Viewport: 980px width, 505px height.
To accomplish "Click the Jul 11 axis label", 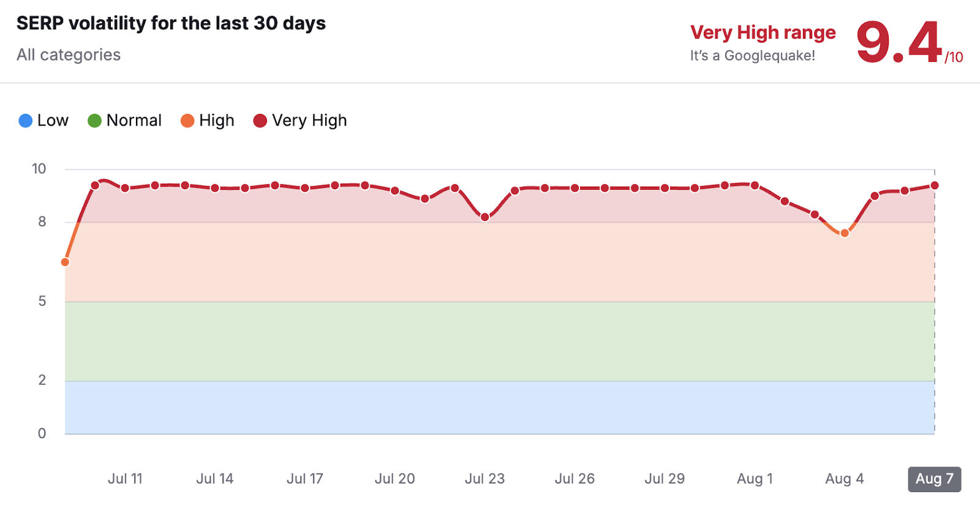I will pyautogui.click(x=125, y=479).
